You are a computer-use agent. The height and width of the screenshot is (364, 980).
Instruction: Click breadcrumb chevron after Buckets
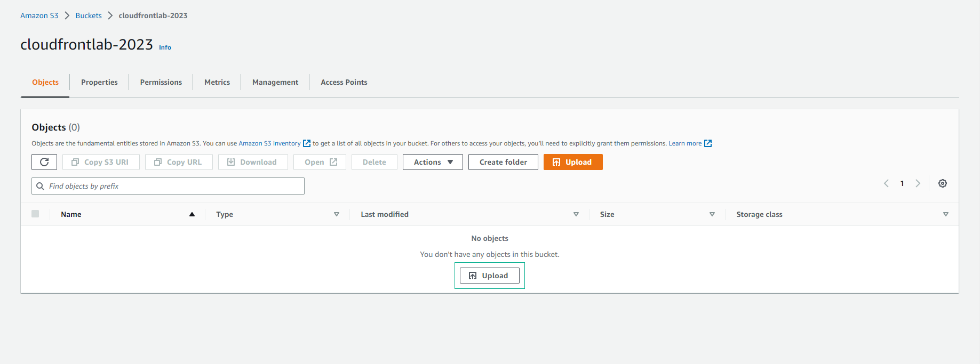(110, 15)
